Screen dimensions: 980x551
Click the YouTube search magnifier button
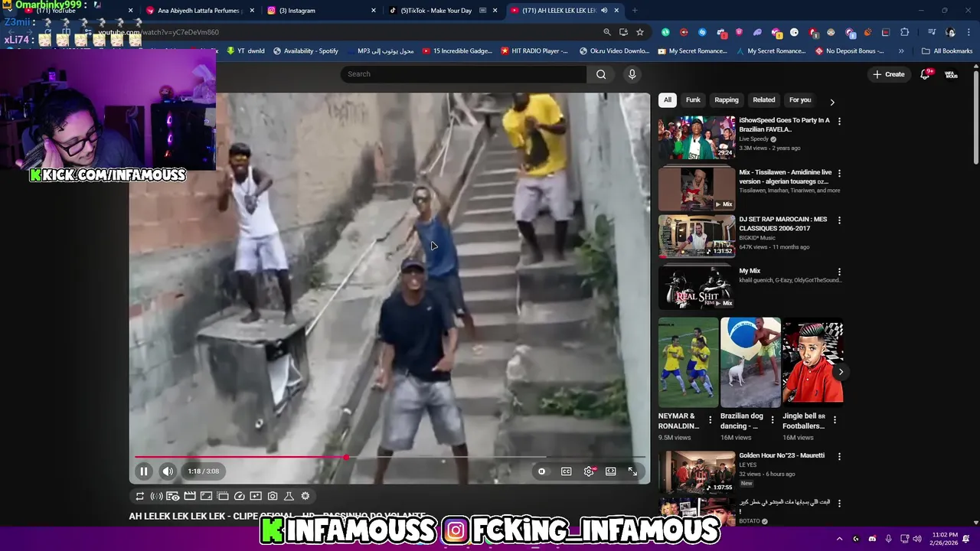(601, 74)
